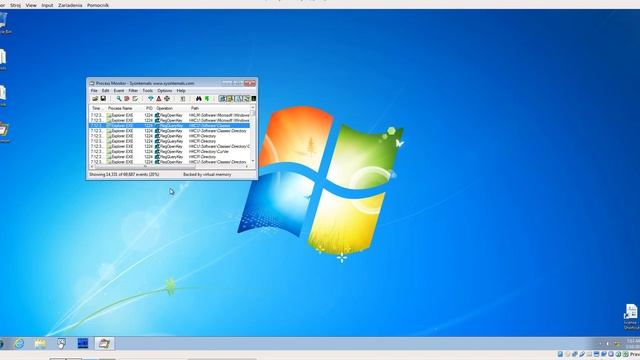Image resolution: width=640 pixels, height=360 pixels.
Task: Open Process Monitor's Edit menu
Action: pos(105,91)
